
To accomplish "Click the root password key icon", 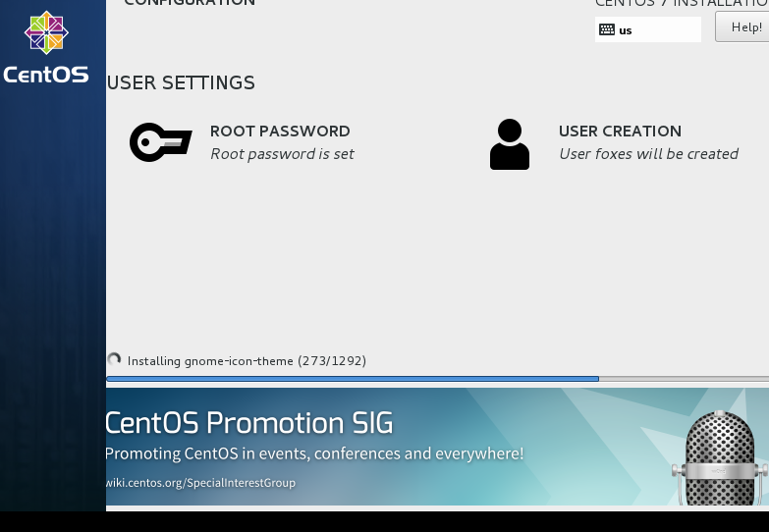I will pos(161,142).
